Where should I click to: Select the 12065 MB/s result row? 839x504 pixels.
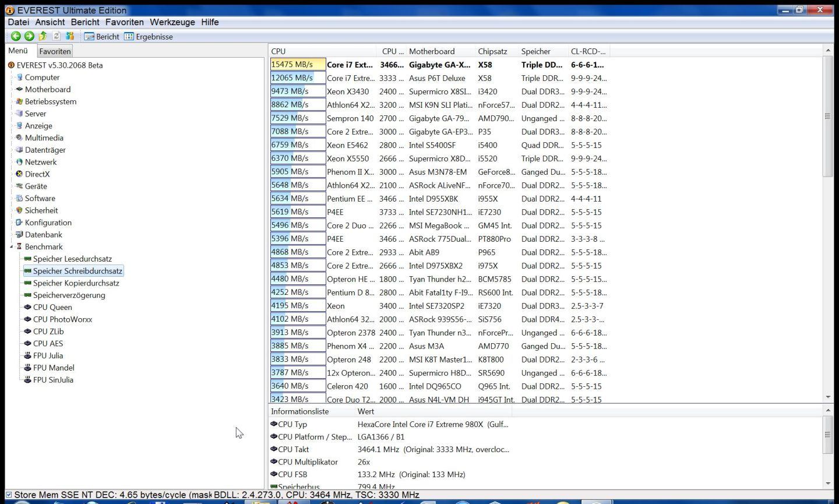point(439,78)
